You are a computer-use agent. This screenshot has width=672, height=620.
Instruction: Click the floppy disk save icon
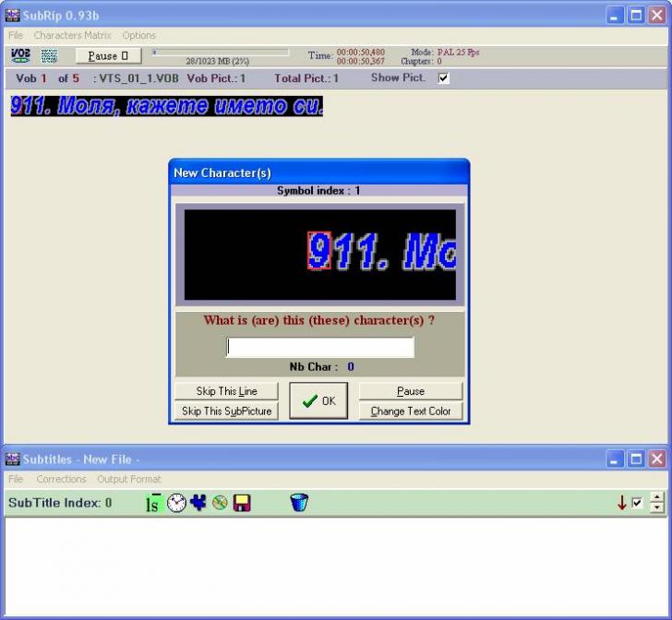(242, 503)
